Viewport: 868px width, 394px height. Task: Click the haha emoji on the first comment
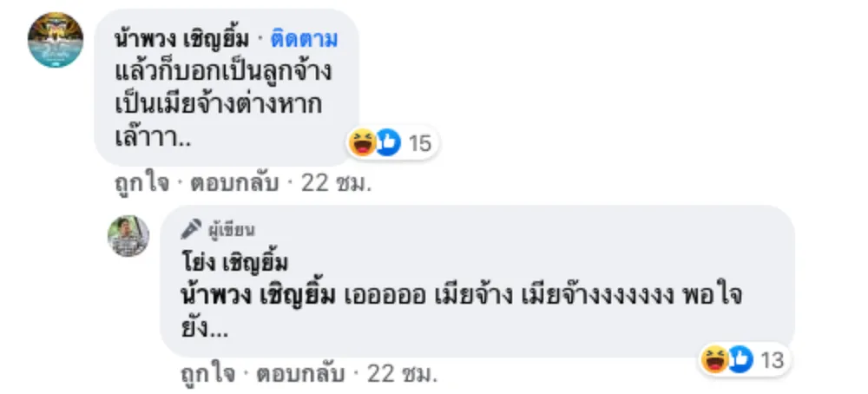coord(363,143)
